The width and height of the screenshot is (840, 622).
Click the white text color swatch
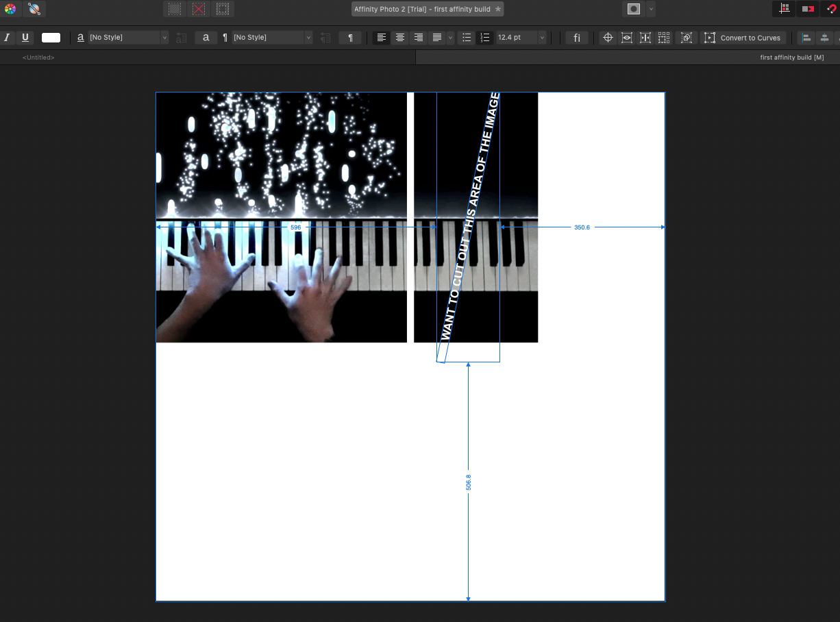click(x=51, y=38)
